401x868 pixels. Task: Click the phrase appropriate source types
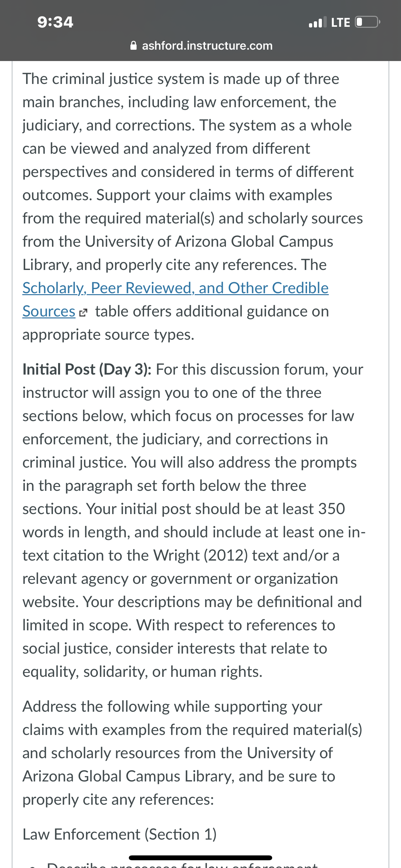(108, 335)
